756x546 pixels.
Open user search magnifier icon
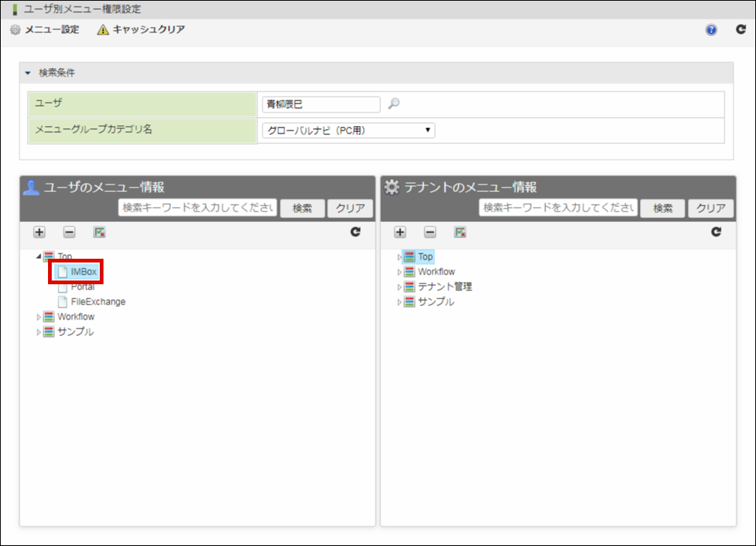tap(394, 103)
